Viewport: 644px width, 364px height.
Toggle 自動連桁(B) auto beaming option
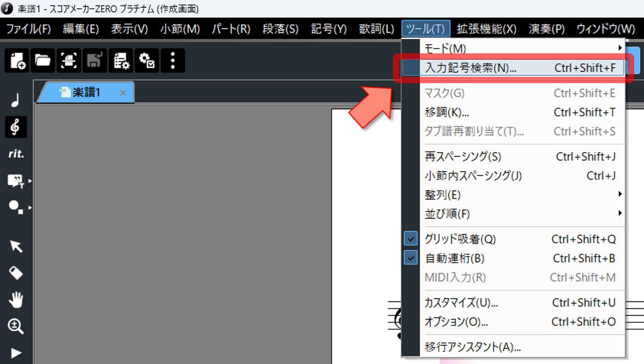(455, 258)
